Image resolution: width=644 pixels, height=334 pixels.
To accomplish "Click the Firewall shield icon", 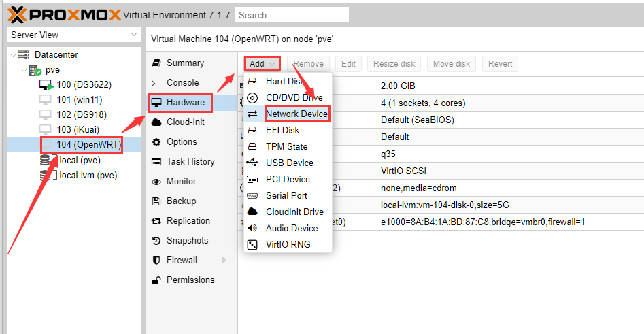I will [156, 261].
